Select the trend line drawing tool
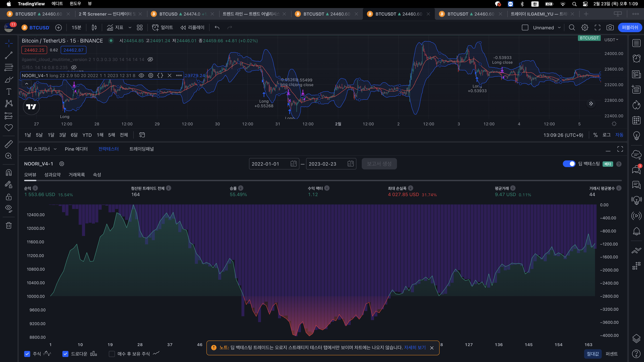 coord(9,55)
